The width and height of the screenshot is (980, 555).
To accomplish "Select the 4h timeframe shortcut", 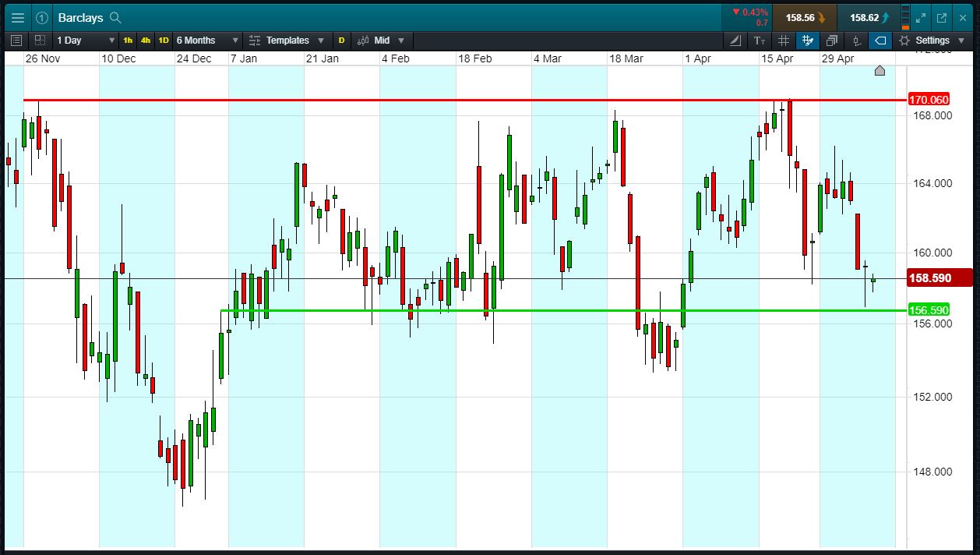I will (x=146, y=41).
